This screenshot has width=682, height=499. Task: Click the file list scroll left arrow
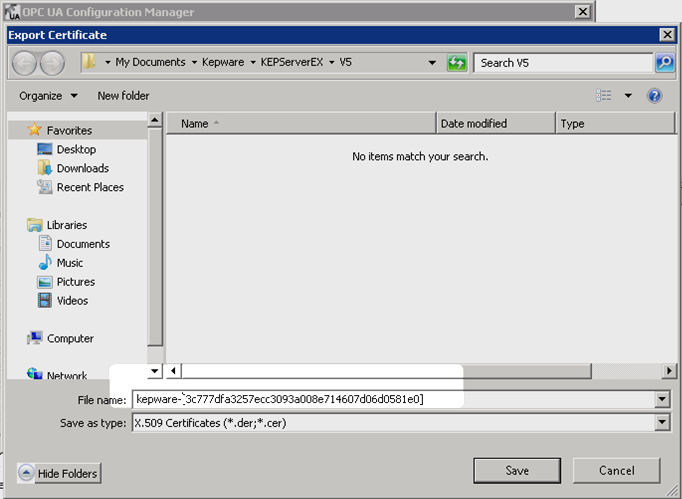(x=173, y=371)
